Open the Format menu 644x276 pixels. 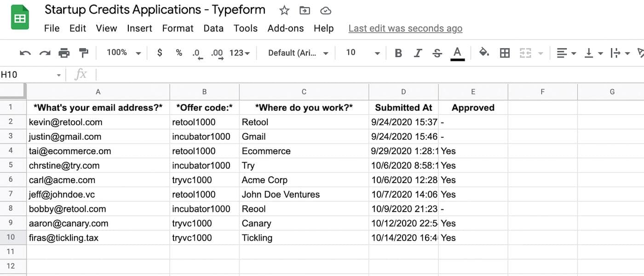(x=178, y=29)
